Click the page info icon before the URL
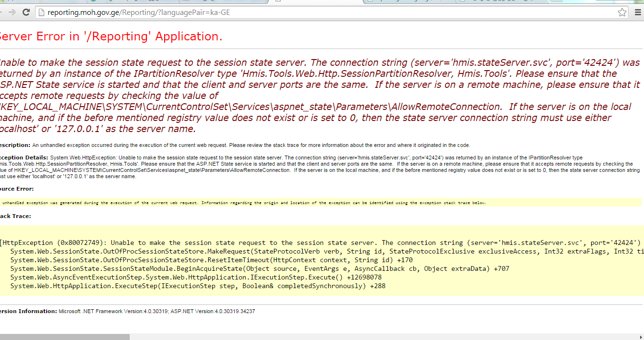This screenshot has height=340, width=644. point(41,12)
